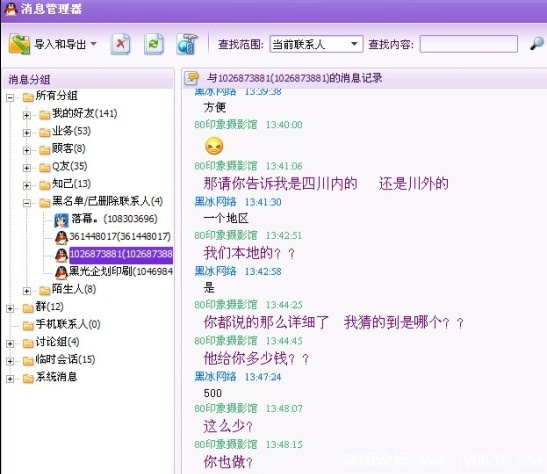
Task: Click the 所有分组 root folder
Action: pos(56,96)
